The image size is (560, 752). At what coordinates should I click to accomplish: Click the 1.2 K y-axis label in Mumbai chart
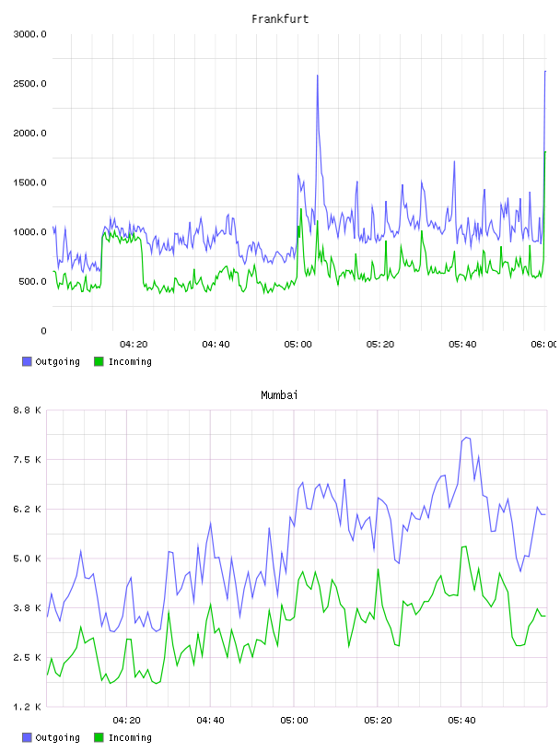click(x=27, y=707)
